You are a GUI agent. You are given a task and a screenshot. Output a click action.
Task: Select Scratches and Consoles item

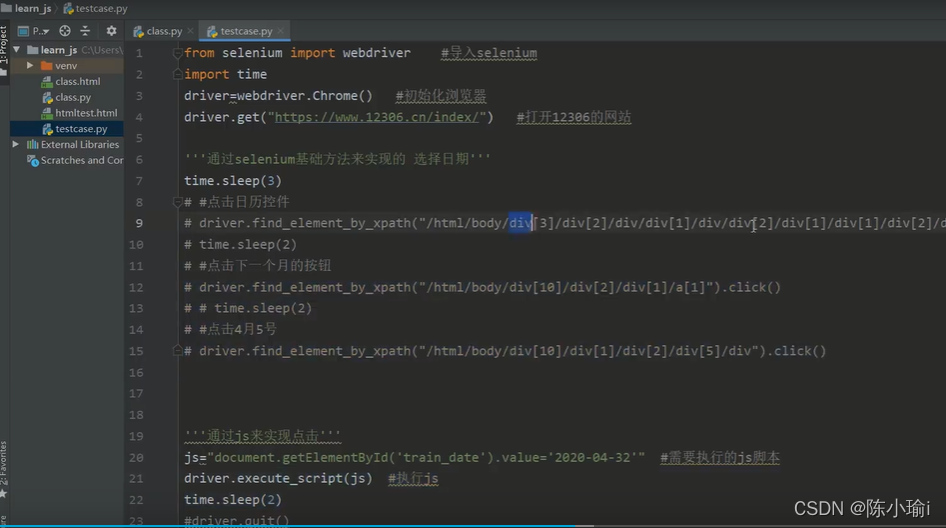coord(75,160)
